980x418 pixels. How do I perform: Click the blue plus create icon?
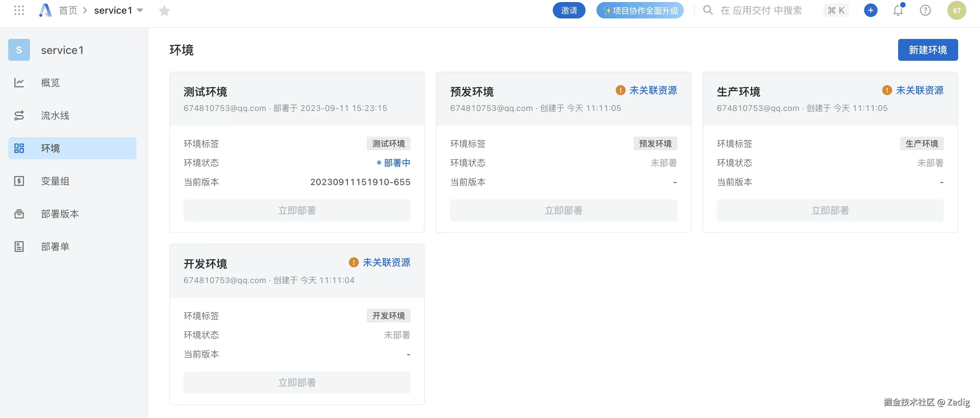coord(870,10)
